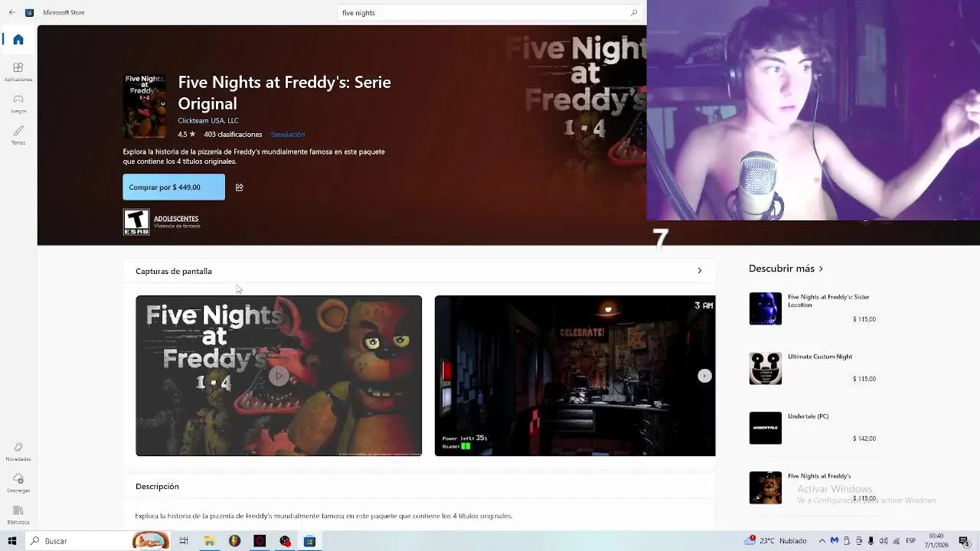980x551 pixels.
Task: Switch ESP input language indicator
Action: point(911,540)
